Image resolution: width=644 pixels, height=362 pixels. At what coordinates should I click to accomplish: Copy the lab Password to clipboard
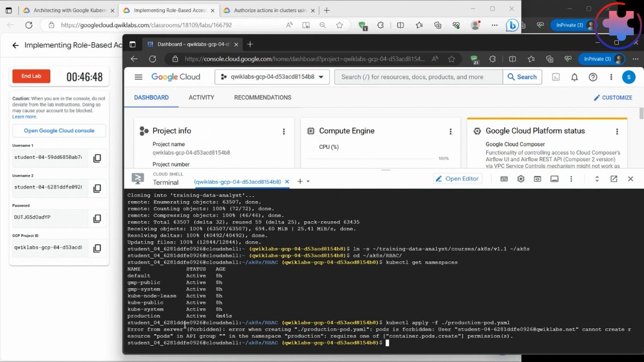coord(97,218)
